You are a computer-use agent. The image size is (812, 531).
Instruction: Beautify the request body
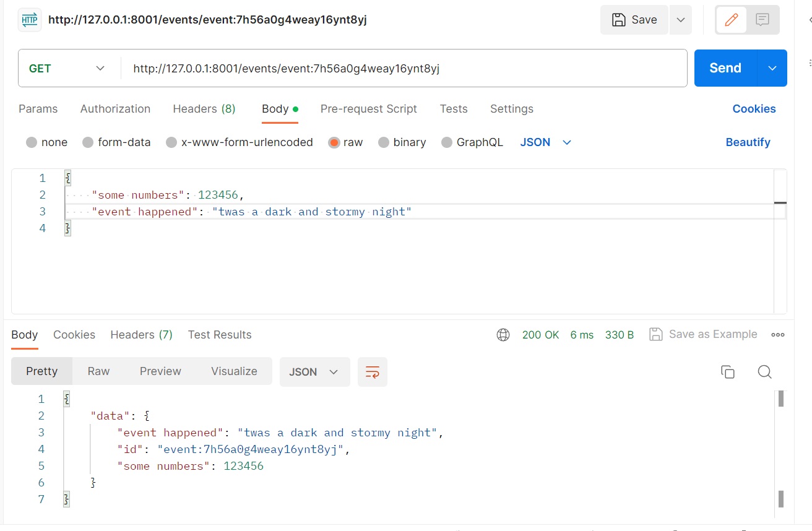(x=748, y=142)
